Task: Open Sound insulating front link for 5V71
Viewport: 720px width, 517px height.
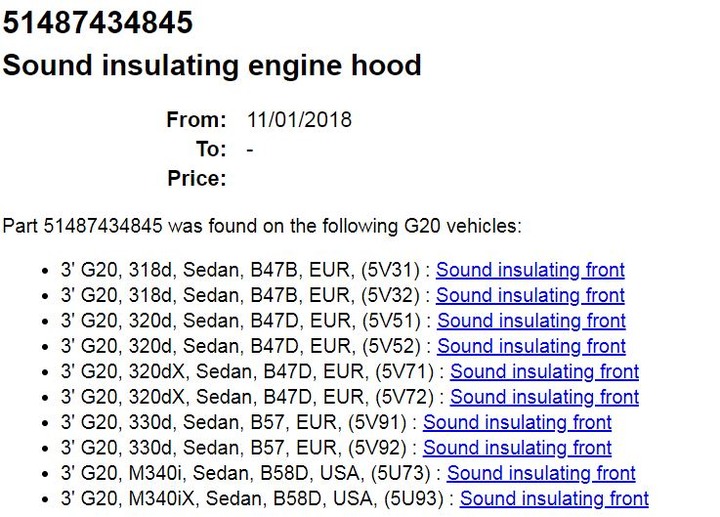Action: (544, 371)
